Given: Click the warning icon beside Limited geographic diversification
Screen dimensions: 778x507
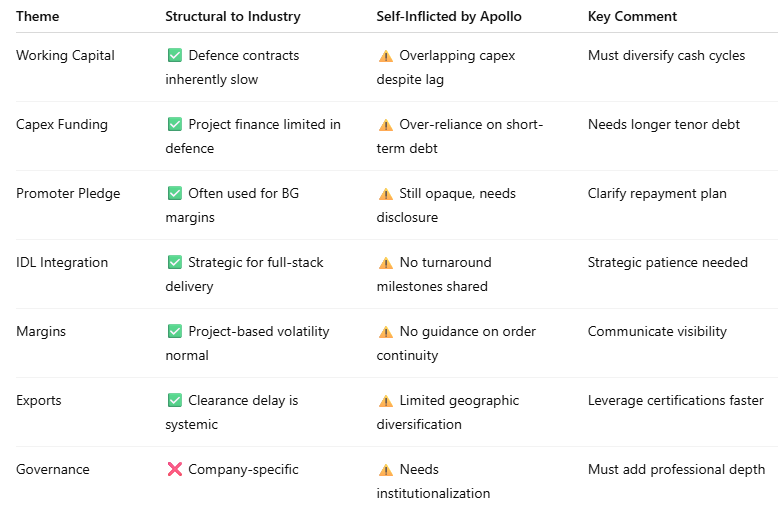Looking at the screenshot, I should coord(386,401).
